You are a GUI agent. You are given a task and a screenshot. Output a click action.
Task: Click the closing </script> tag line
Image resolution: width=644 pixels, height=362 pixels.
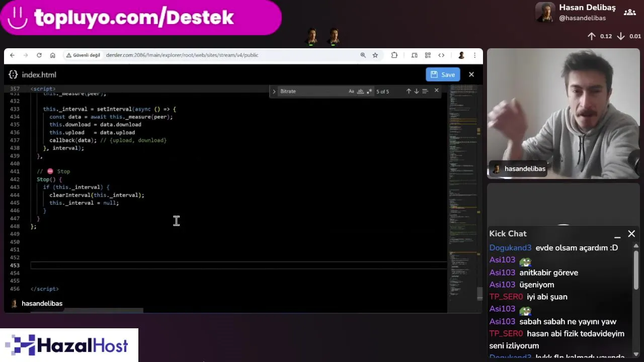click(44, 289)
